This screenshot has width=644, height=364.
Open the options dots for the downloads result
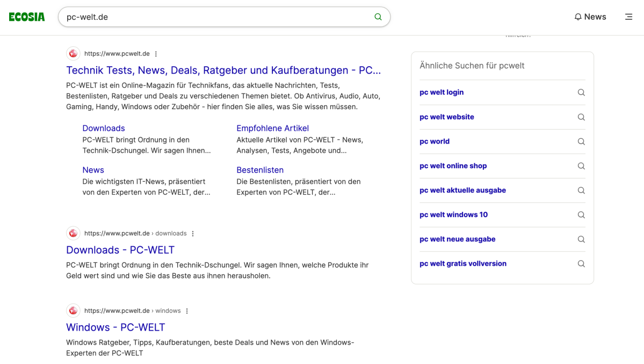pos(193,234)
